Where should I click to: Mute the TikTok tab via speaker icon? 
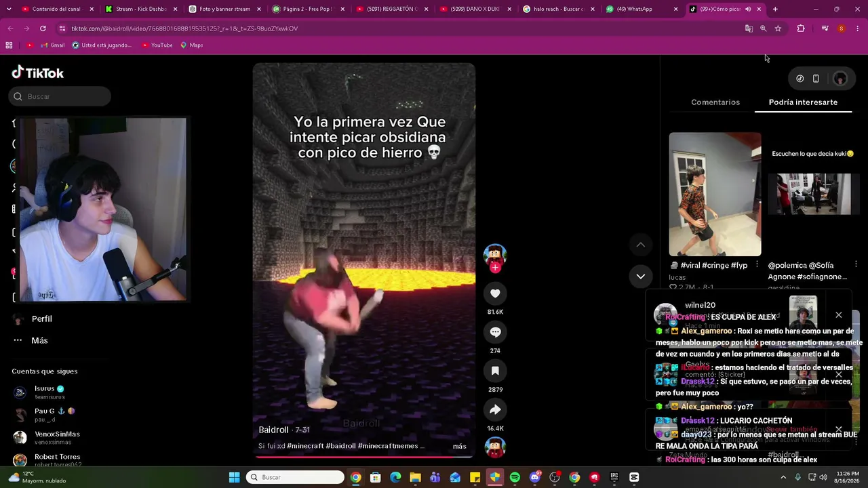[x=748, y=9]
